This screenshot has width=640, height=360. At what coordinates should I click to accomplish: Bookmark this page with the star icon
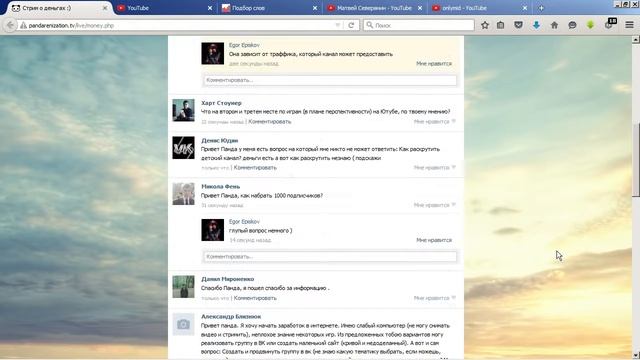click(484, 25)
